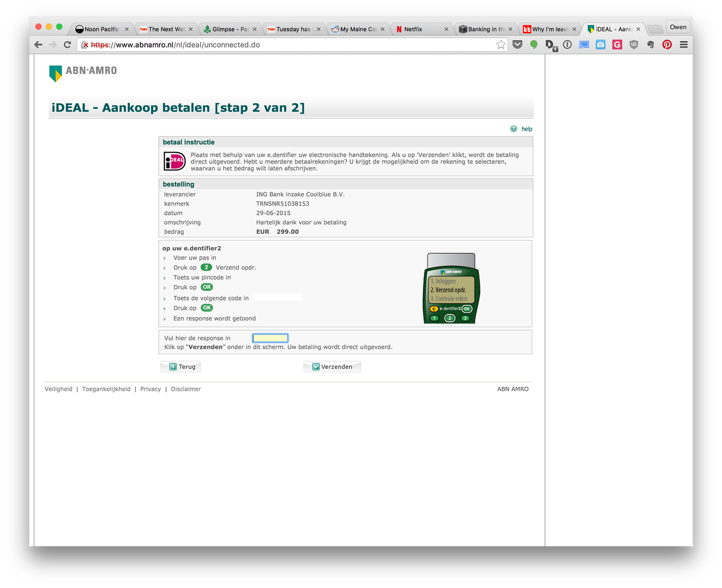The width and height of the screenshot is (722, 588).
Task: Click the page heading iDEAL - Aankoop betalen
Action: (x=178, y=108)
